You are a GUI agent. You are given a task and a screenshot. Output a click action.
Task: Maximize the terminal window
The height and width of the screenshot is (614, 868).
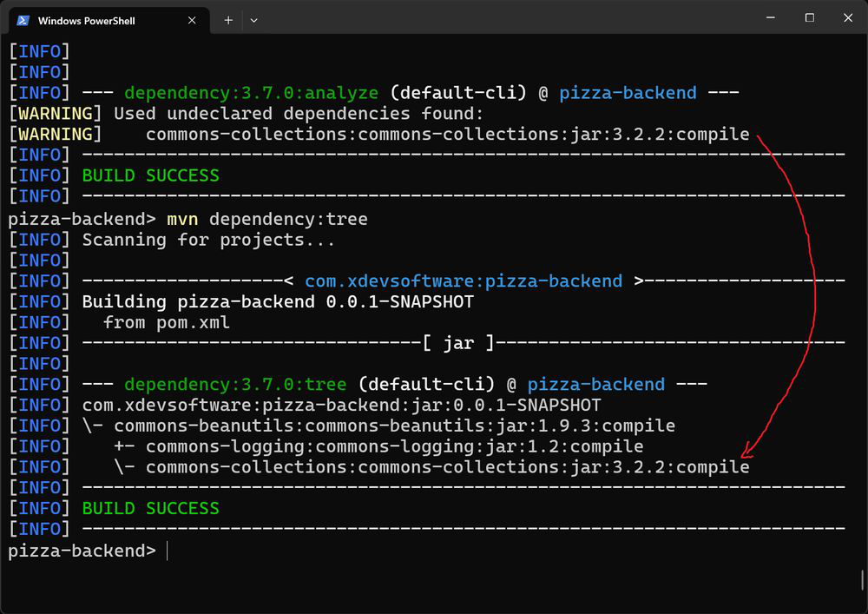[809, 17]
